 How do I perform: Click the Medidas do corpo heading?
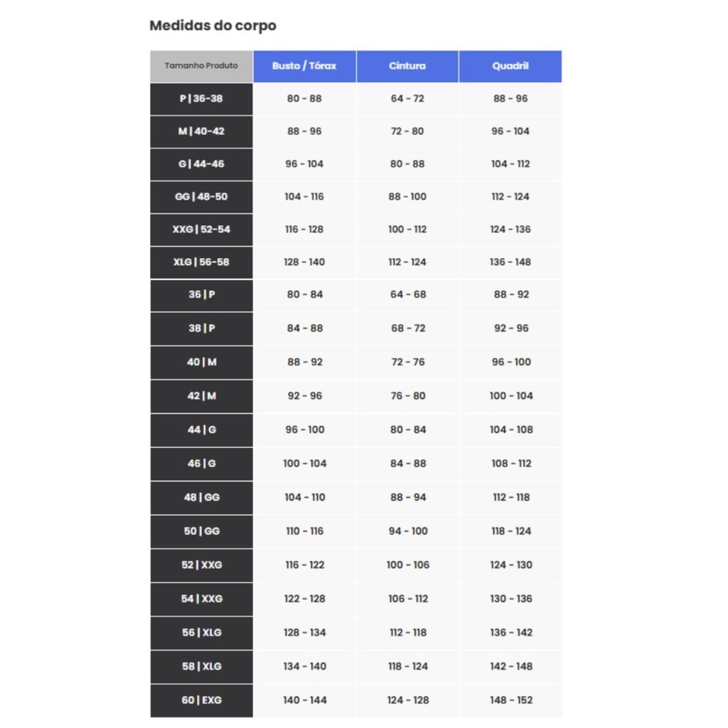213,26
